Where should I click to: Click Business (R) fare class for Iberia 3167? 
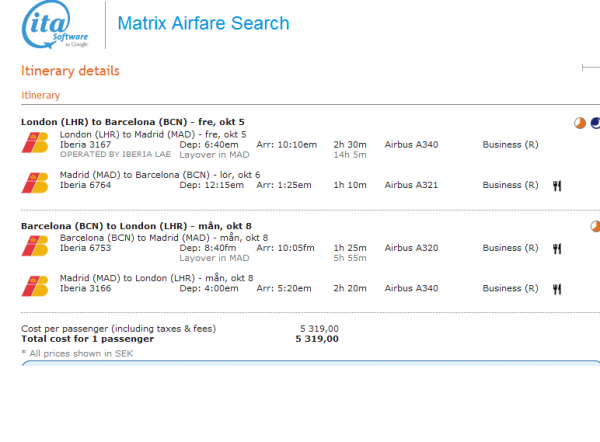[x=510, y=145]
